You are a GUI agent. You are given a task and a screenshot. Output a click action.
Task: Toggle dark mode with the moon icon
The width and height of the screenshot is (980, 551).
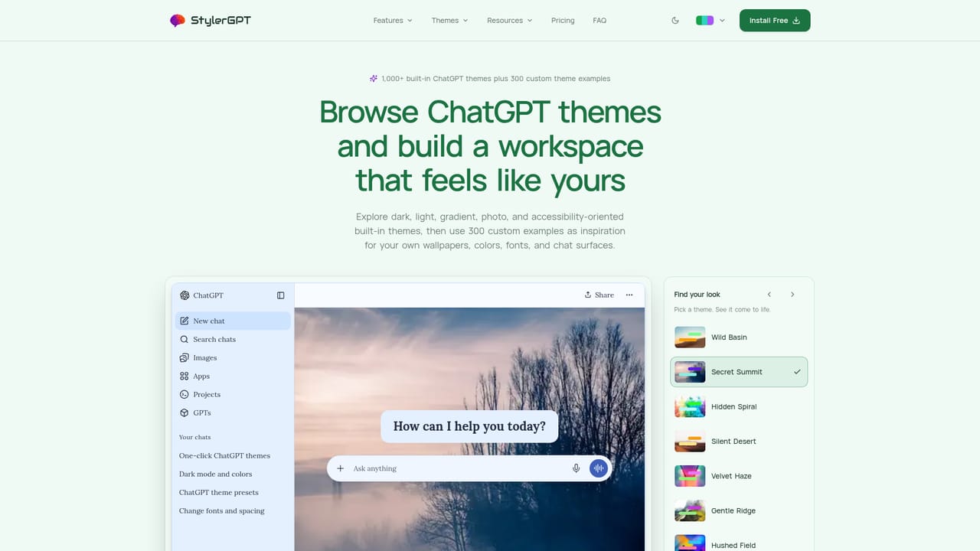point(675,21)
